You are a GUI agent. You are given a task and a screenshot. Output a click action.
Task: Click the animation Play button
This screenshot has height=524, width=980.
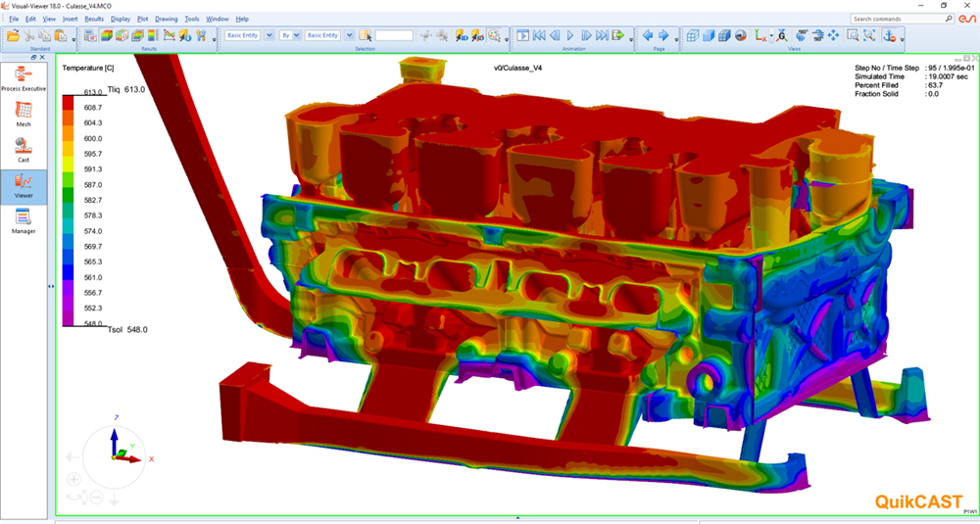pyautogui.click(x=570, y=35)
